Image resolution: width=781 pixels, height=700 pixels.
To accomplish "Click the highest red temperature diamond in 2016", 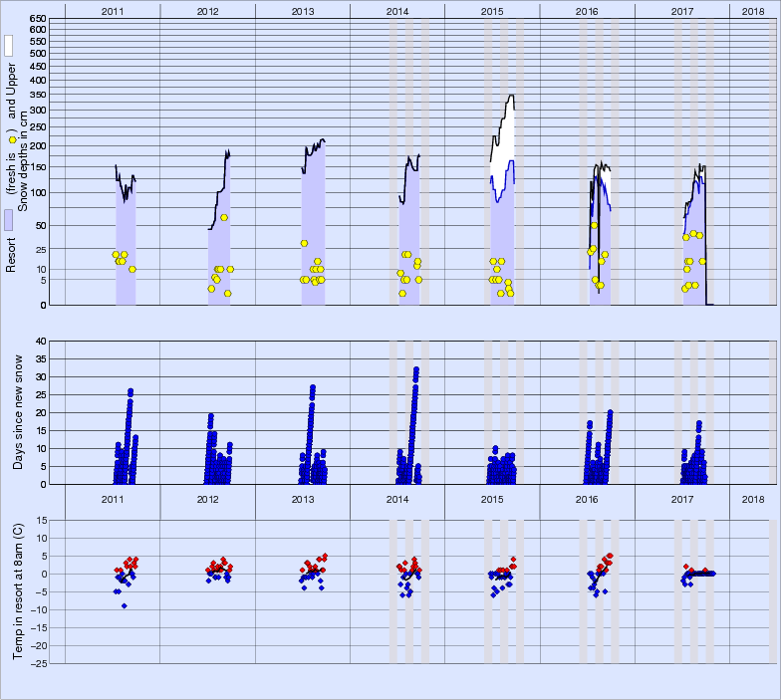I will 610,556.
